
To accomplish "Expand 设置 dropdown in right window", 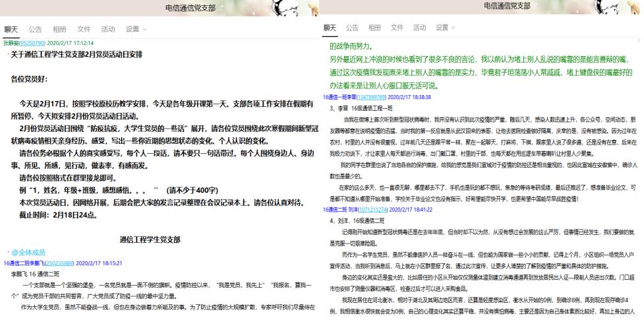I will (446, 28).
